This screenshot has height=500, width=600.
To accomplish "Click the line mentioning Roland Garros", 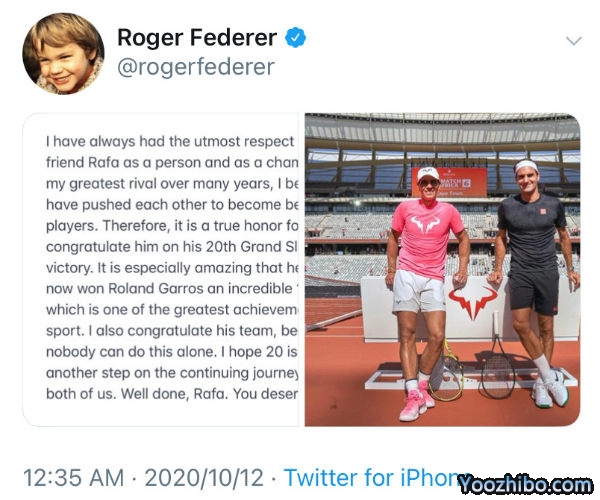I will click(x=170, y=290).
